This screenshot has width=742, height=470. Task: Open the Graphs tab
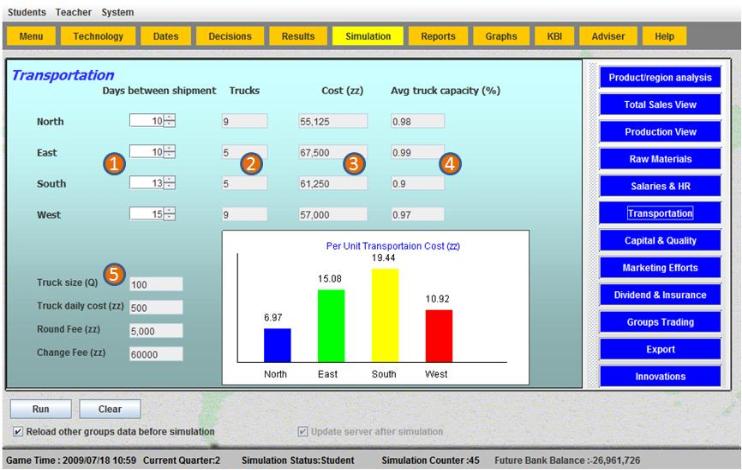501,36
